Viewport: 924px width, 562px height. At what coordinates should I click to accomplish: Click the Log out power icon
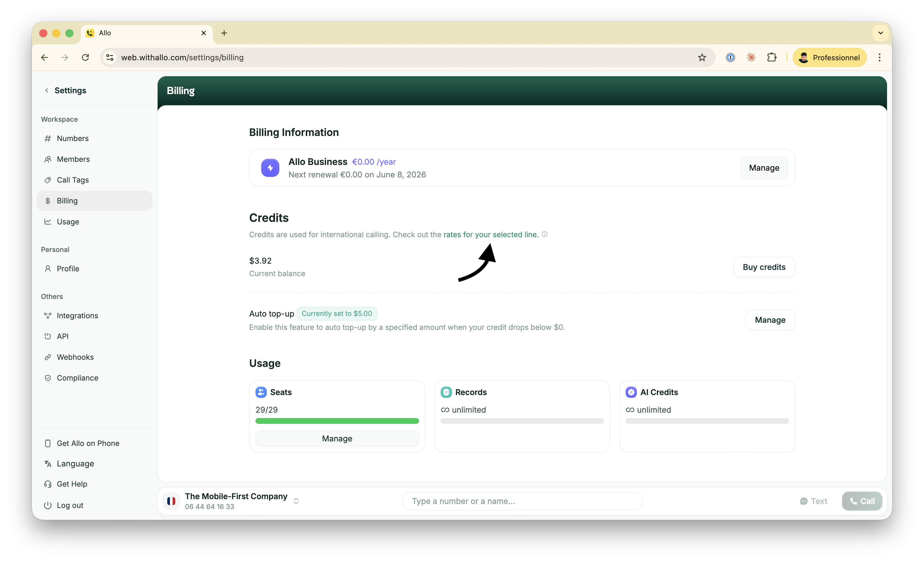coord(48,505)
